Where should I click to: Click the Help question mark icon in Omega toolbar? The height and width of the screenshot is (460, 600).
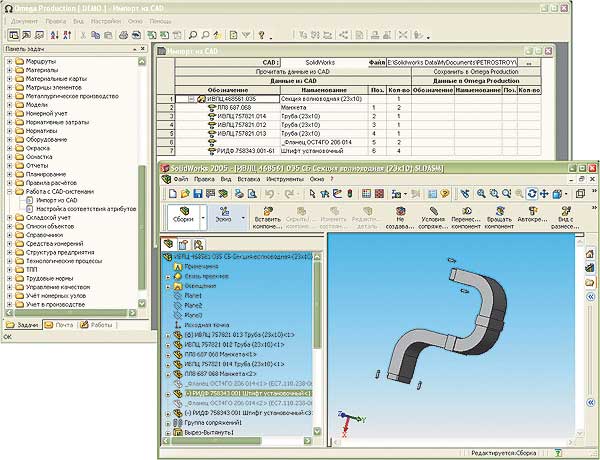(261, 35)
